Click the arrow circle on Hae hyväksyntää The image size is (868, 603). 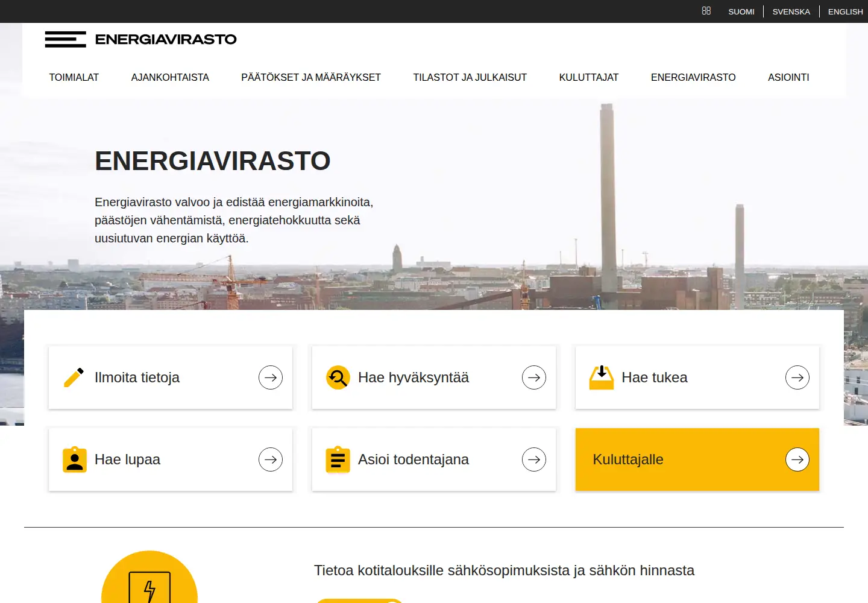pos(534,377)
